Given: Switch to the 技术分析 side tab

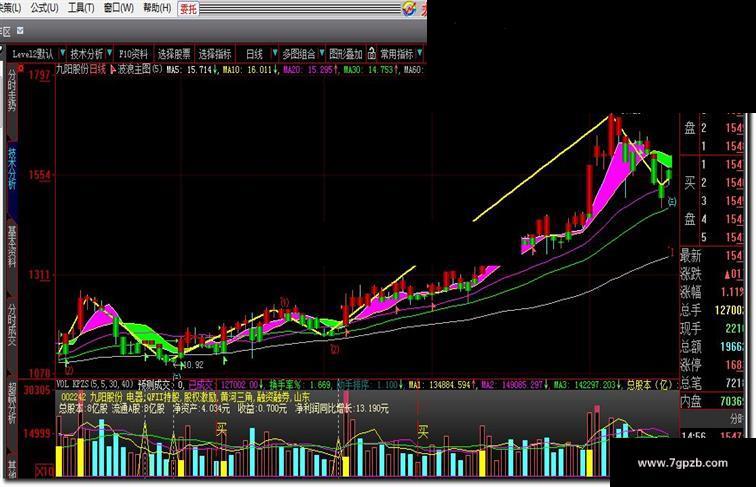Looking at the screenshot, I should coord(12,168).
